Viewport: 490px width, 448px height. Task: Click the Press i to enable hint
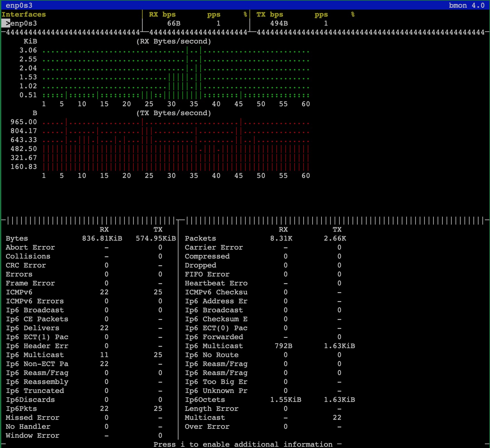pos(243,444)
